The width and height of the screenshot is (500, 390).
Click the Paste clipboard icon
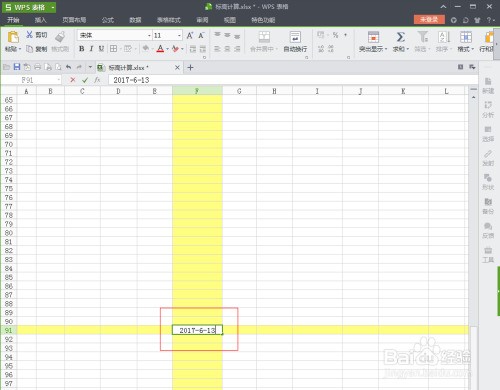pos(13,37)
